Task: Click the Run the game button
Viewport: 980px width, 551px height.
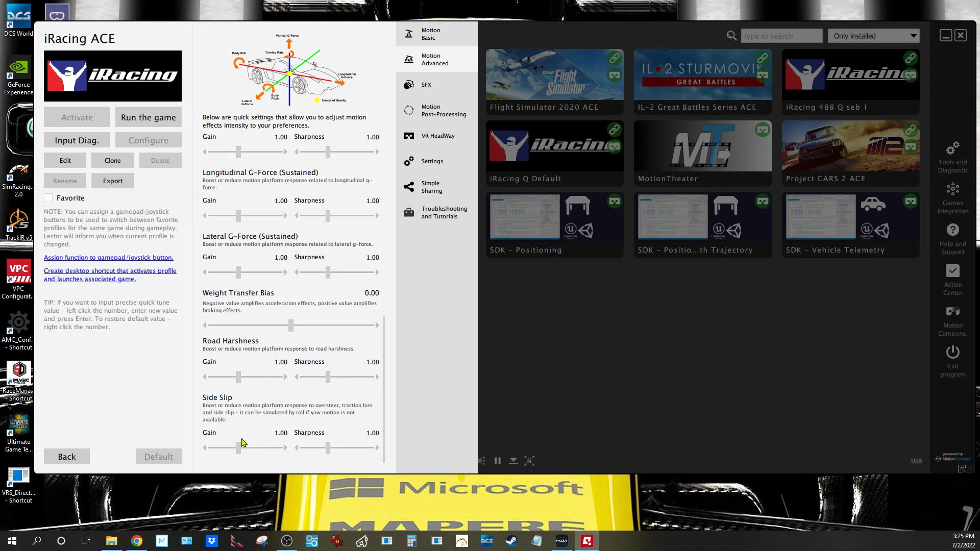Action: point(149,117)
